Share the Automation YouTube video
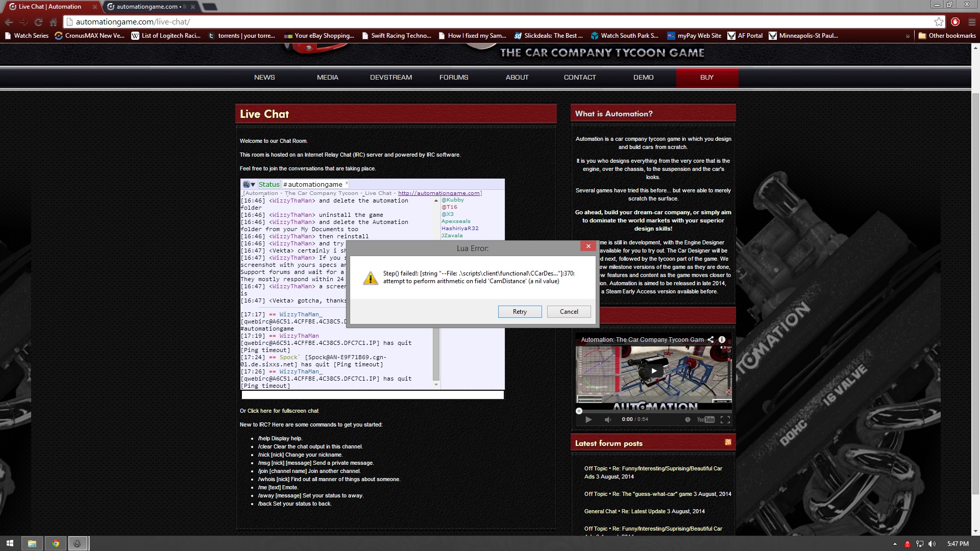The image size is (980, 551). tap(710, 339)
